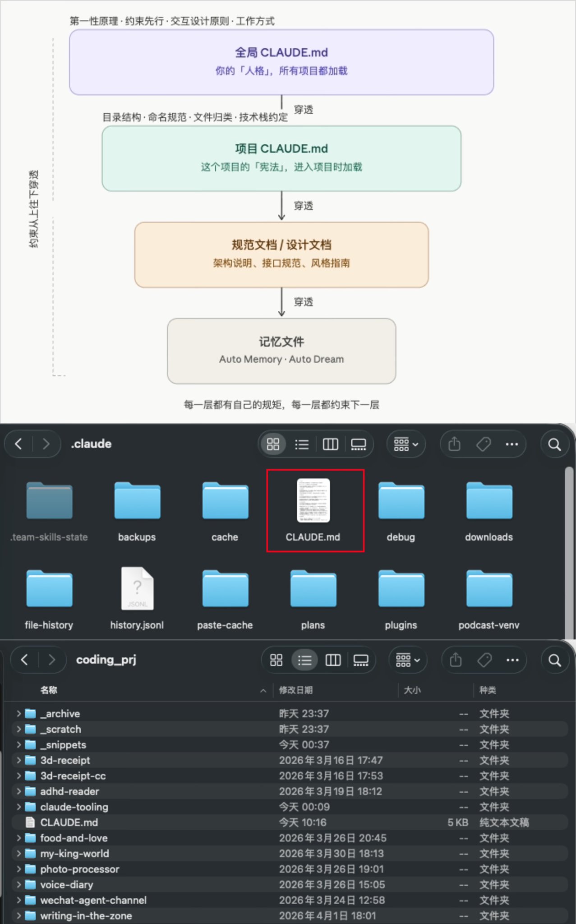Switch .claude window to icon view
Viewport: 576px width, 924px height.
273,444
